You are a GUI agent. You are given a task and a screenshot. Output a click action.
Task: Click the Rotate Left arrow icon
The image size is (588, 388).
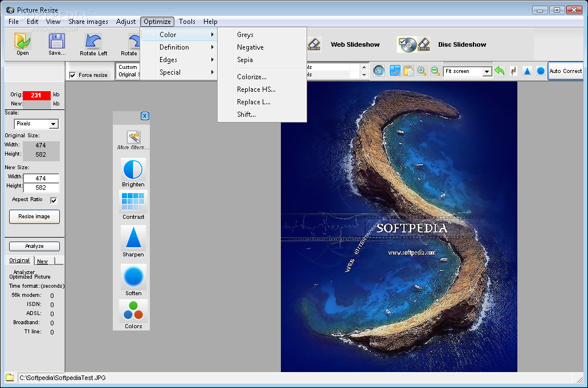[93, 41]
